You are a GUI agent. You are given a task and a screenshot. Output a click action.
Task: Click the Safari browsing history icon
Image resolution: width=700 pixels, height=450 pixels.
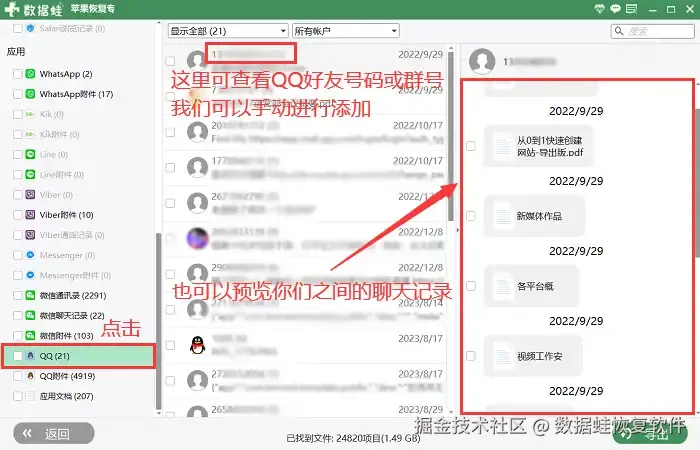pos(30,28)
